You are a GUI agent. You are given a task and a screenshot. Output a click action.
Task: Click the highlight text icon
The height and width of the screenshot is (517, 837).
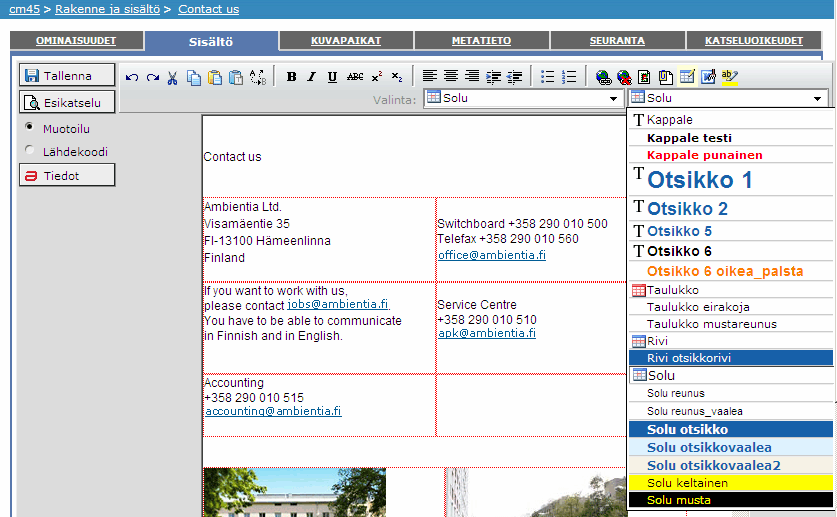coord(729,77)
